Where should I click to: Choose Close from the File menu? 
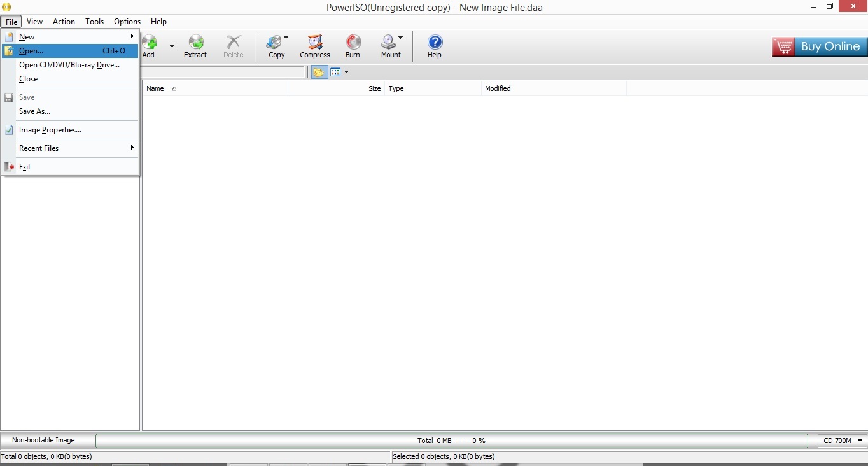(71, 79)
